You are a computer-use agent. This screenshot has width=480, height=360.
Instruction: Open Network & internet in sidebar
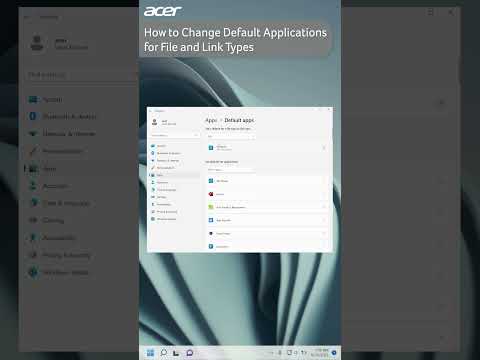pyautogui.click(x=174, y=161)
